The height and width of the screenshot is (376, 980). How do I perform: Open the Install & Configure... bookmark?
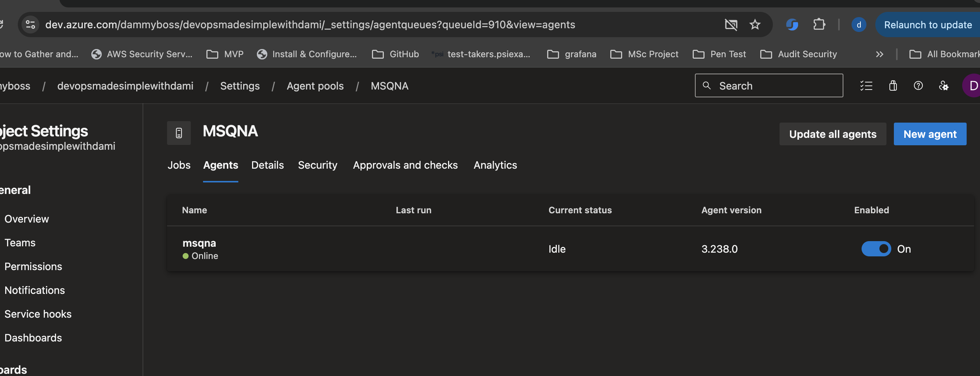[x=307, y=54]
